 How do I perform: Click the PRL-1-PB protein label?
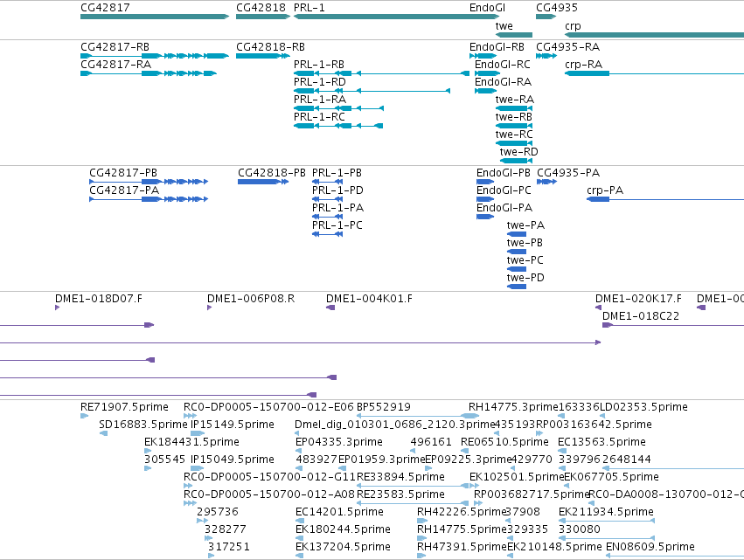(x=337, y=173)
